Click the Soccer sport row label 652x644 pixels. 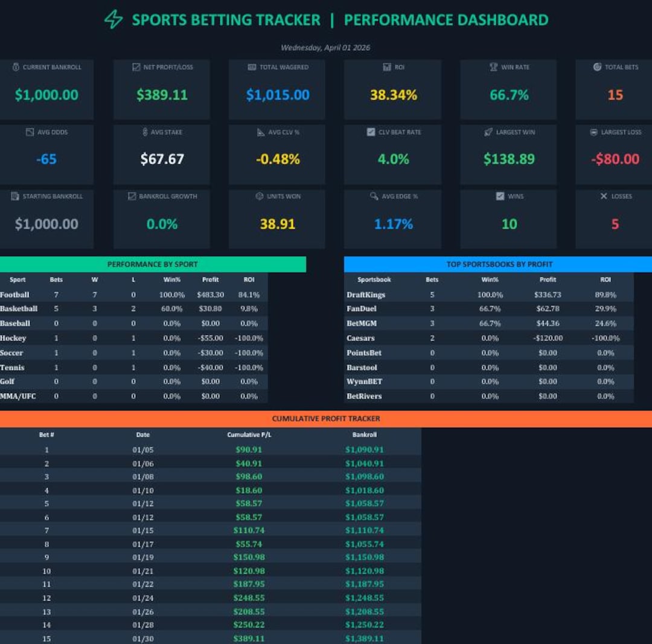pos(11,353)
